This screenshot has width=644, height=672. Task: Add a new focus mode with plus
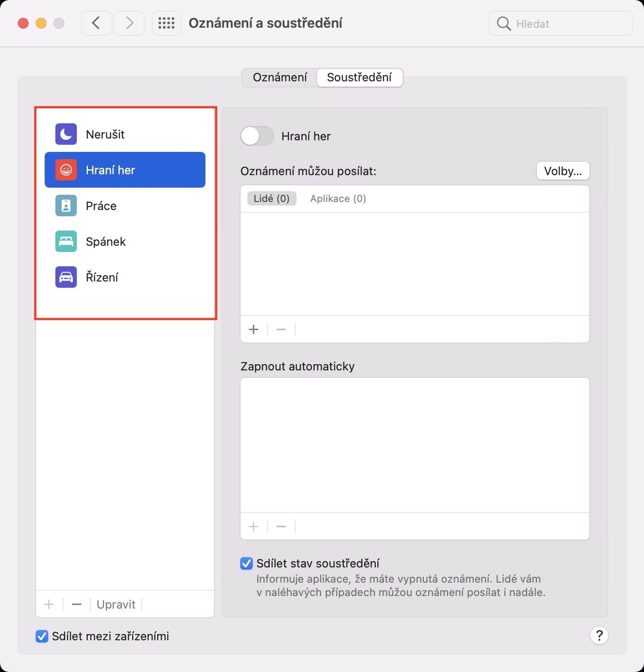pyautogui.click(x=49, y=605)
